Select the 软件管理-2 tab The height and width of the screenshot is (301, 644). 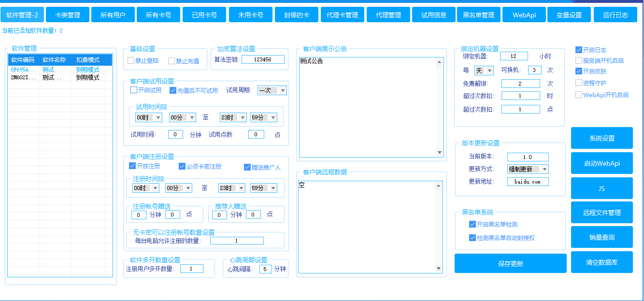22,14
